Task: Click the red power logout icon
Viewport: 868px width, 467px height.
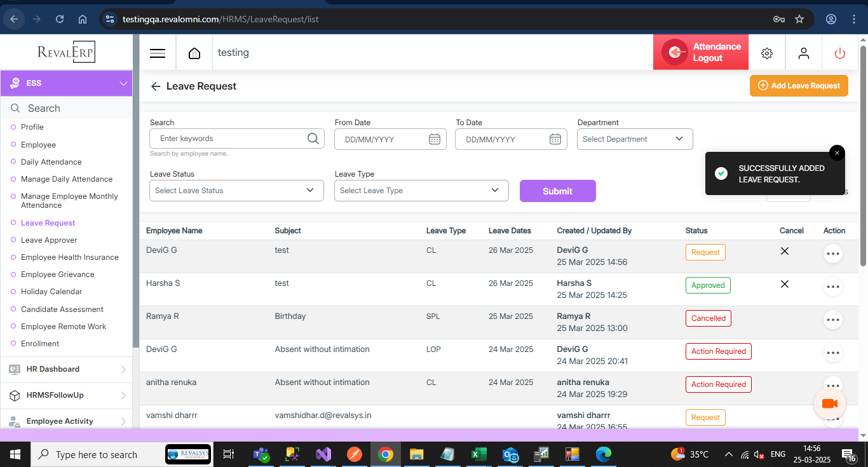Action: 840,53
